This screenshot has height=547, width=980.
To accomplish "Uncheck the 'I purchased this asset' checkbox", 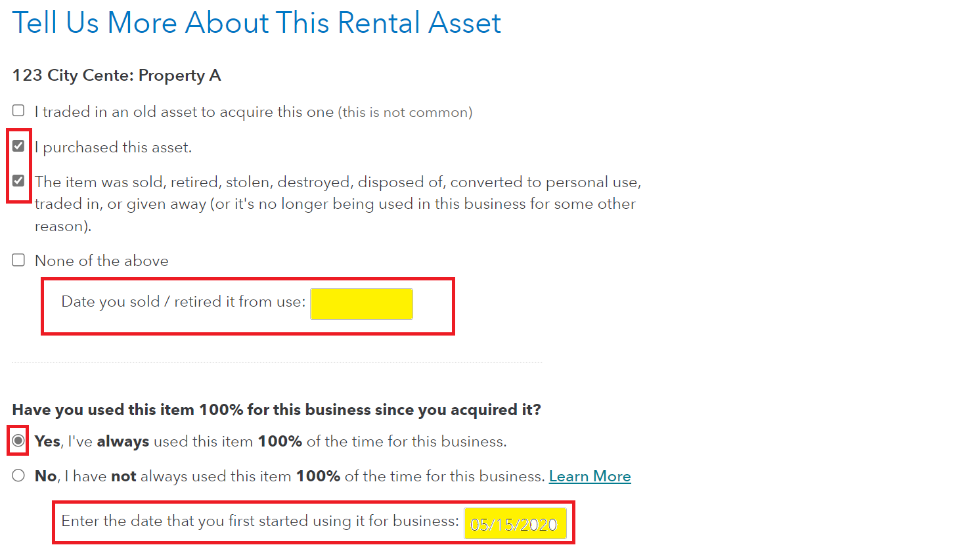I will [x=18, y=146].
